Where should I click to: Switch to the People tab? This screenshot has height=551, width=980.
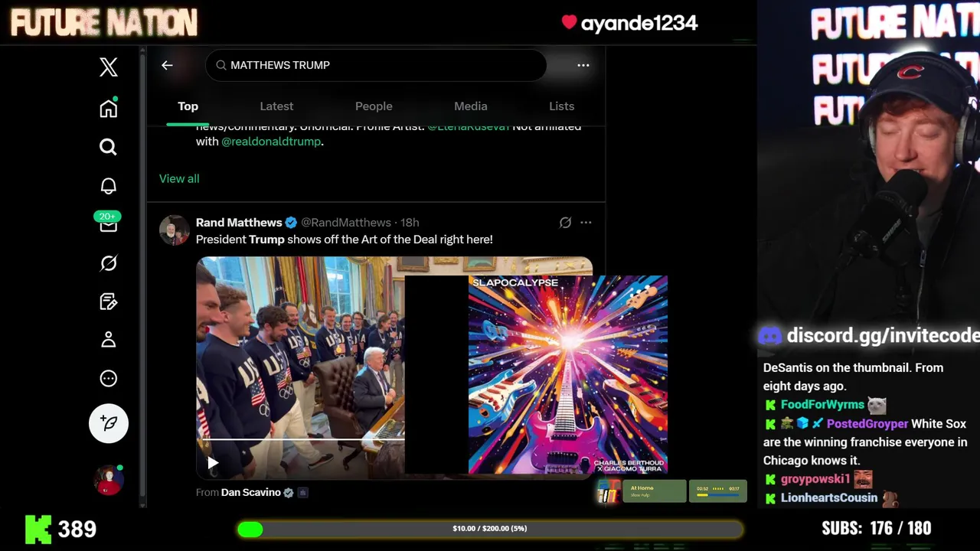point(374,106)
